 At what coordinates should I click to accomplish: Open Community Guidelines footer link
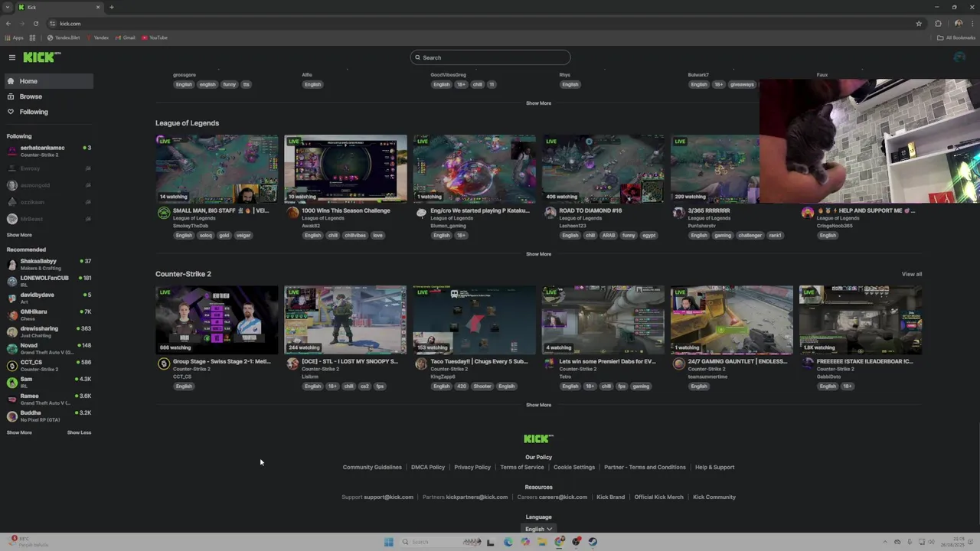372,467
